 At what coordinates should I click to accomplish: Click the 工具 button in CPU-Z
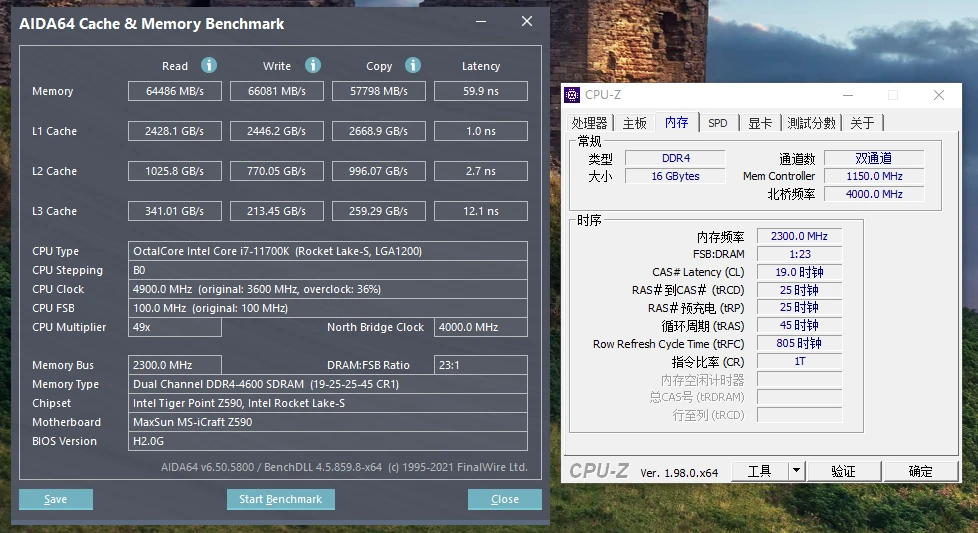click(760, 471)
